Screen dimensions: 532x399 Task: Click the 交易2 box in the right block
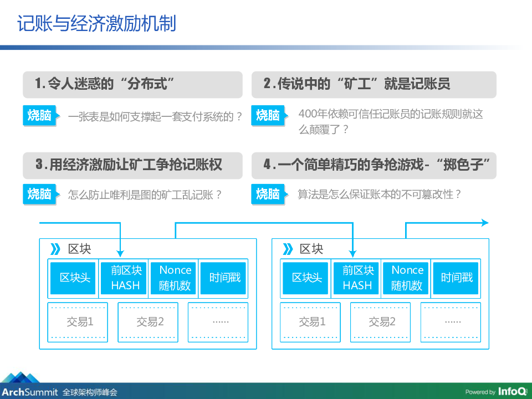coord(382,321)
